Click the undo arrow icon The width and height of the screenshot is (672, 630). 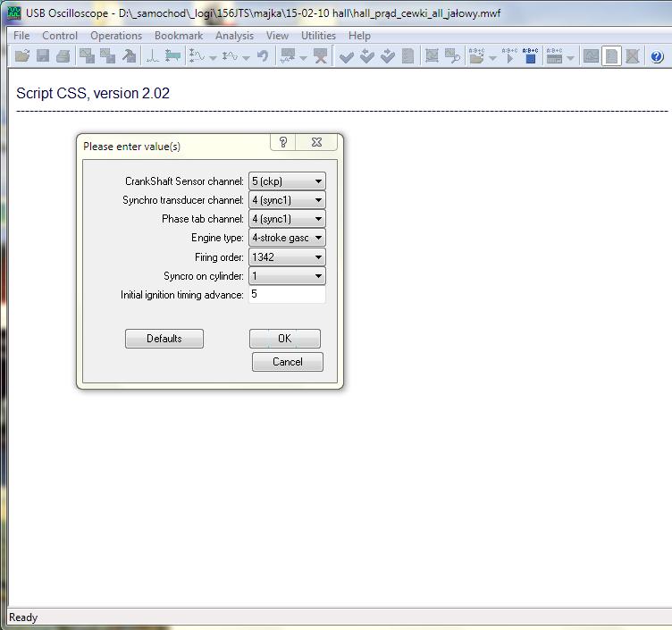point(263,56)
